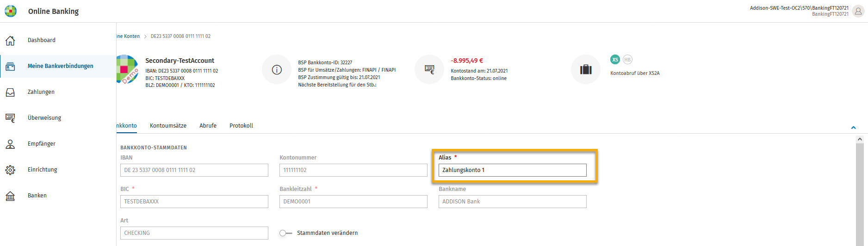This screenshot has width=868, height=246.
Task: Click the scrollbar up arrow
Action: [860, 139]
